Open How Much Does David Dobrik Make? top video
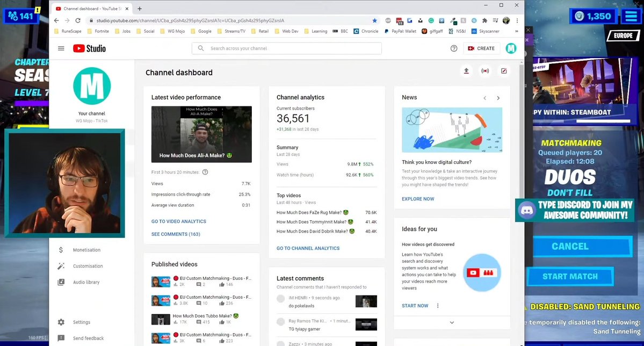The width and height of the screenshot is (644, 346). coord(315,232)
